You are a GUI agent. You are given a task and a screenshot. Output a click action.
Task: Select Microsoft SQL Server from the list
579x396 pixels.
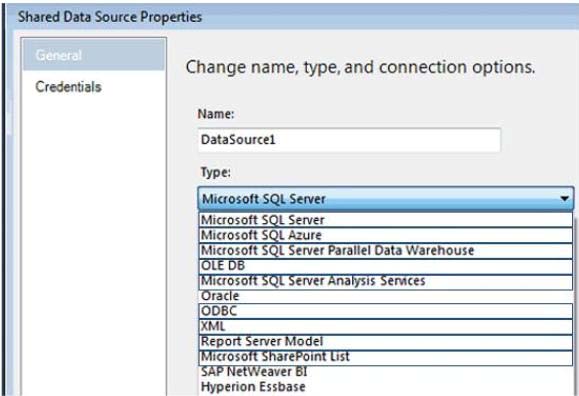tap(386, 220)
